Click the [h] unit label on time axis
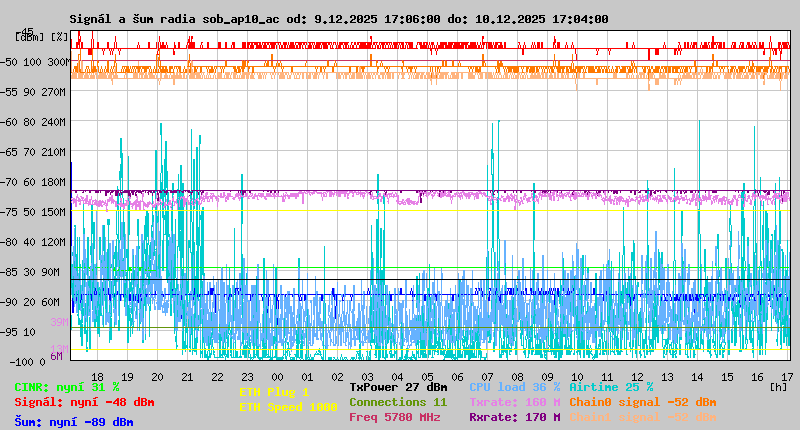This screenshot has height=430, width=800. coord(777,386)
